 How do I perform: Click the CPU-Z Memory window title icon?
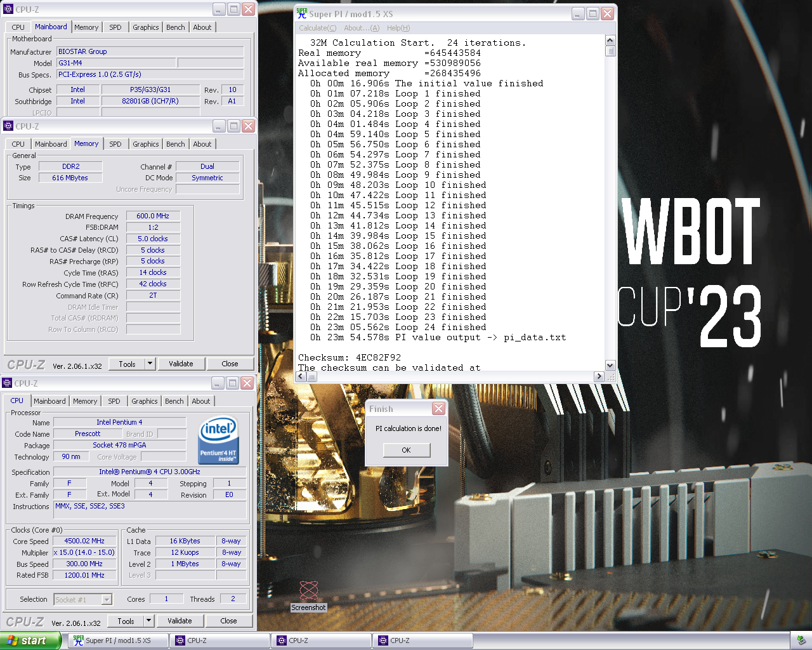coord(8,126)
